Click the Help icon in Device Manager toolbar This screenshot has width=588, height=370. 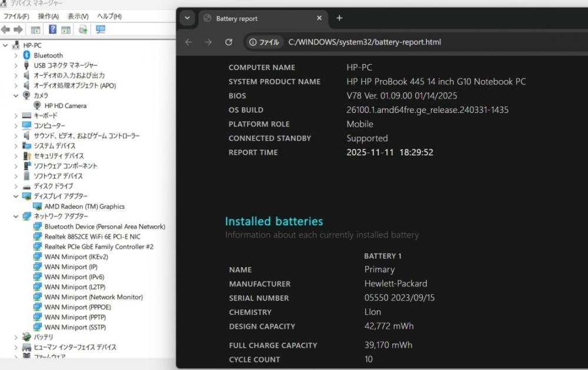[x=53, y=29]
